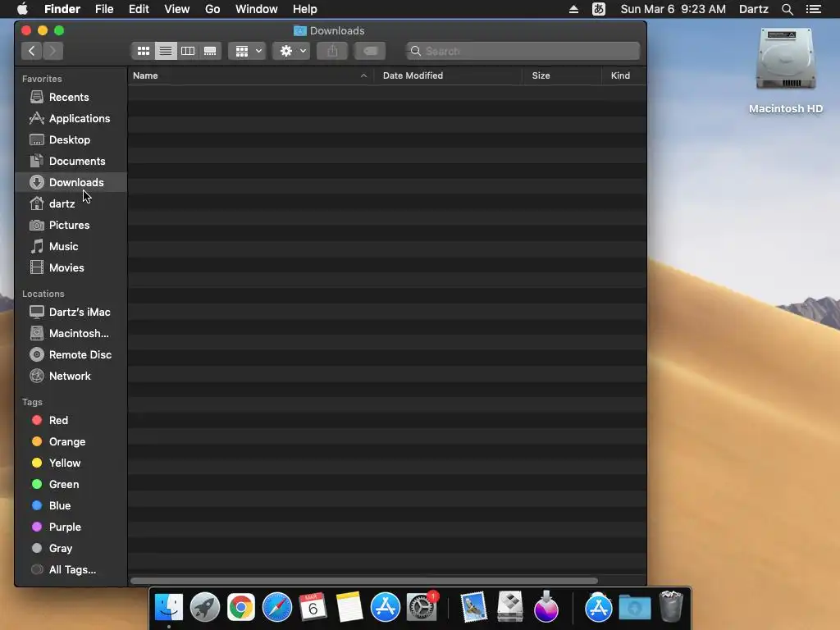Select the Yellow tag
840x630 pixels.
click(71, 463)
